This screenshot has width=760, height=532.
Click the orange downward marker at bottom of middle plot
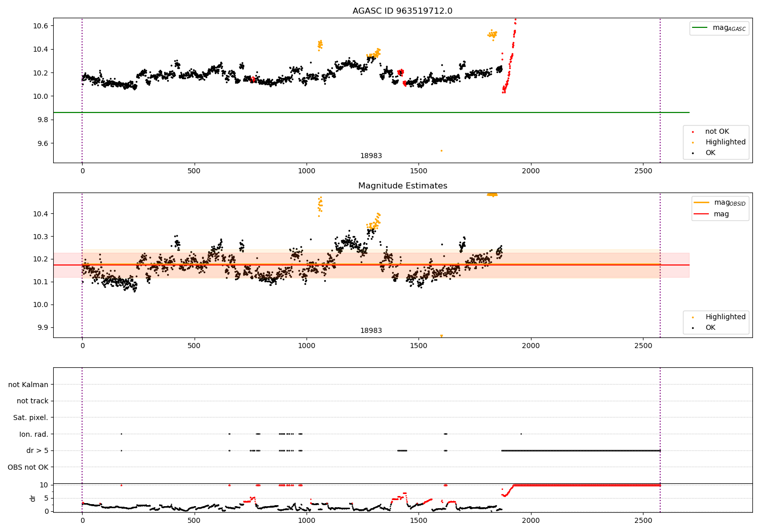click(x=441, y=336)
